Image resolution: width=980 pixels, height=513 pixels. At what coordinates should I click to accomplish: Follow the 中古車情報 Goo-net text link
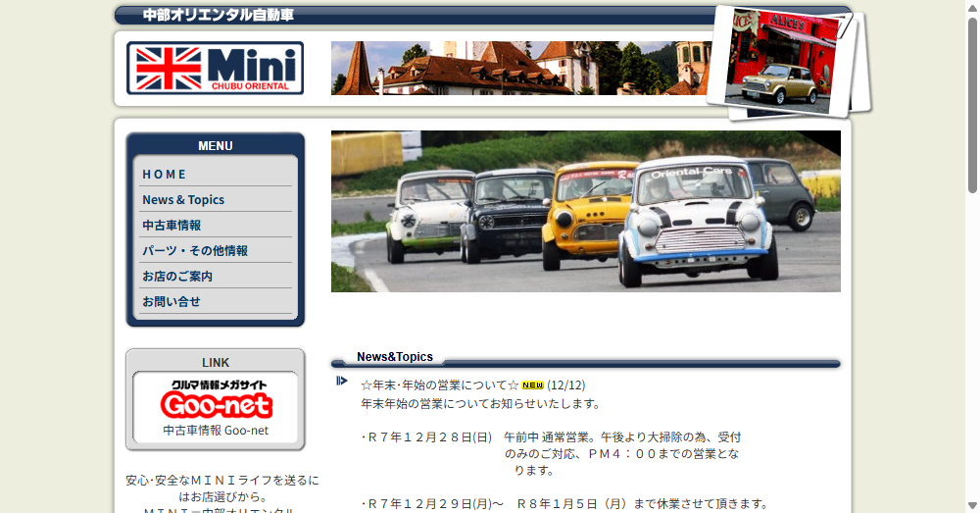coord(216,430)
